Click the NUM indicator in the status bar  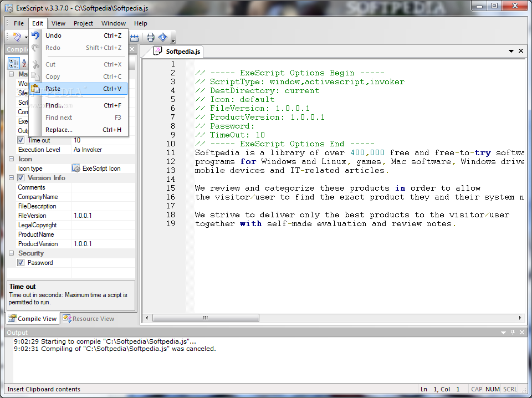[492, 389]
